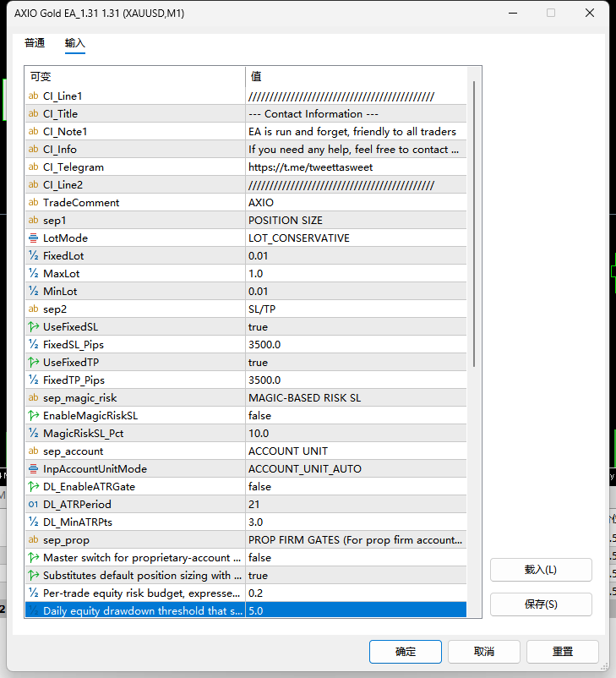Edit the MagicRiskSL_Pct value 10.0
The width and height of the screenshot is (616, 678).
point(356,434)
